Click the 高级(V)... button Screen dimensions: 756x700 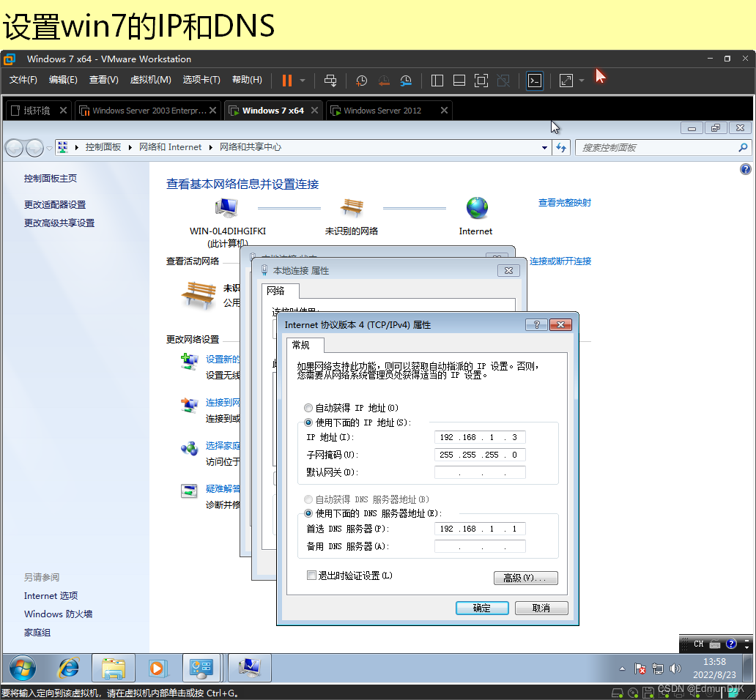click(525, 578)
